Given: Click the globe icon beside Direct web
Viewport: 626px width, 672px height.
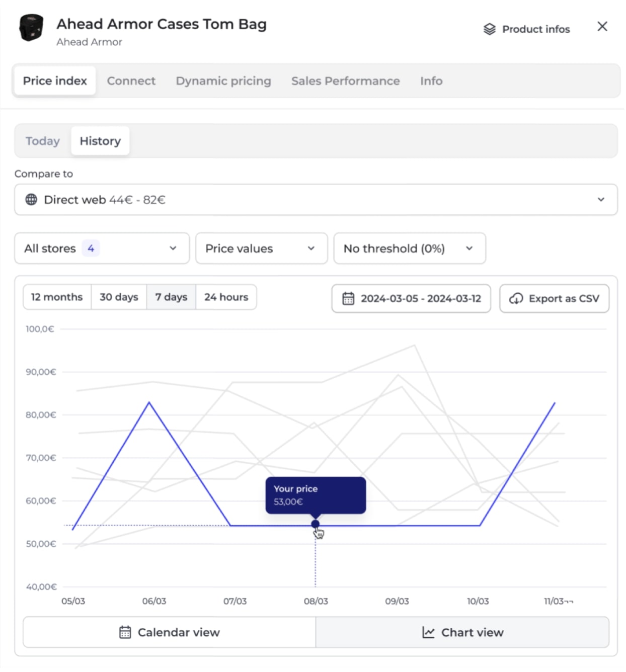Looking at the screenshot, I should coord(31,200).
